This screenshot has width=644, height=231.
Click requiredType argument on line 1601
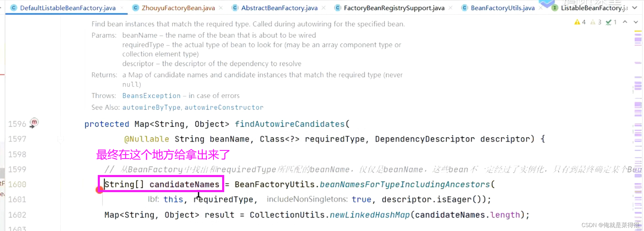[223, 199]
